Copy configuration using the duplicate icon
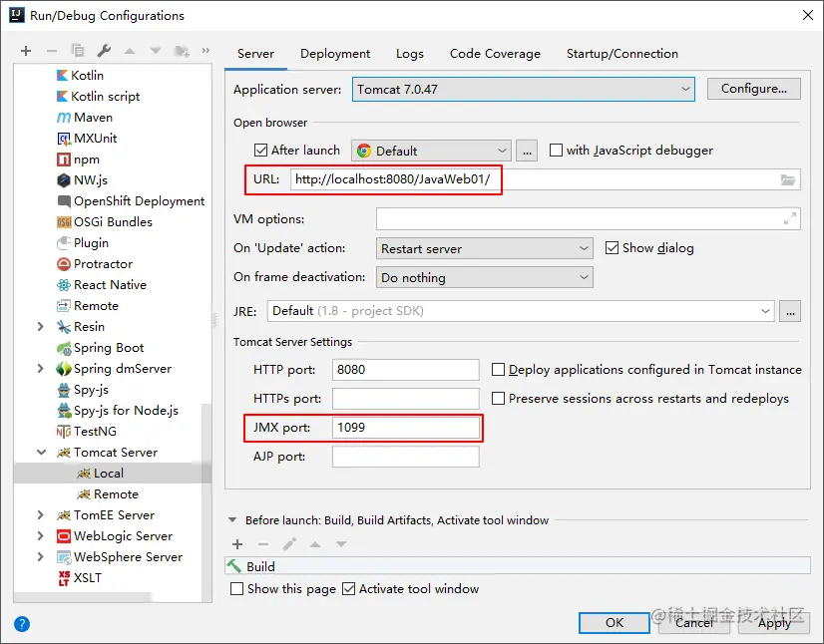Image resolution: width=824 pixels, height=644 pixels. 78,51
